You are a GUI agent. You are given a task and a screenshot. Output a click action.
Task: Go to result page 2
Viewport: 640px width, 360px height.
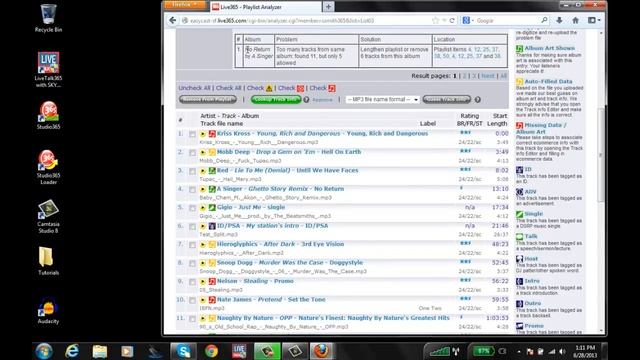pyautogui.click(x=464, y=76)
